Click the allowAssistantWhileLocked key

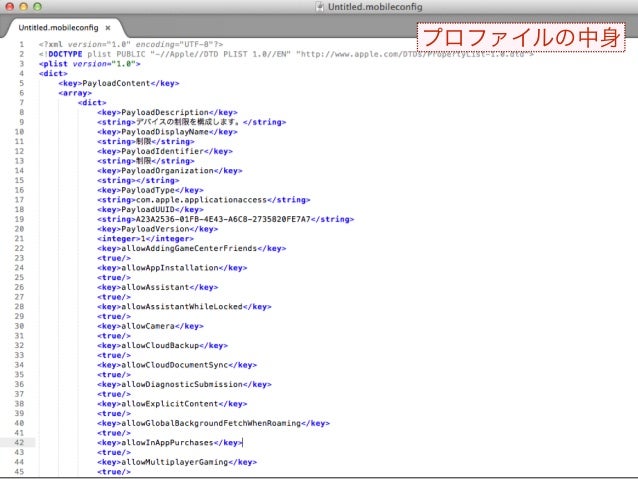184,307
